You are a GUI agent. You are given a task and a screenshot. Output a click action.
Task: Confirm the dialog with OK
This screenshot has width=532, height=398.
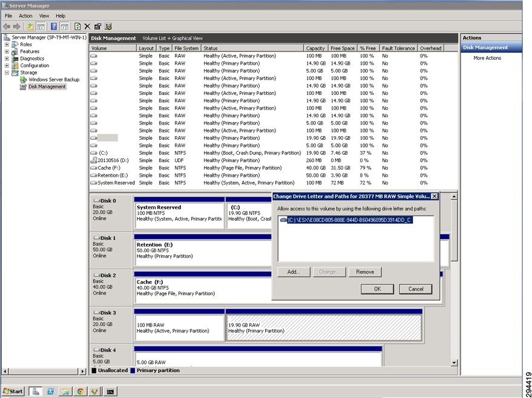pos(377,289)
